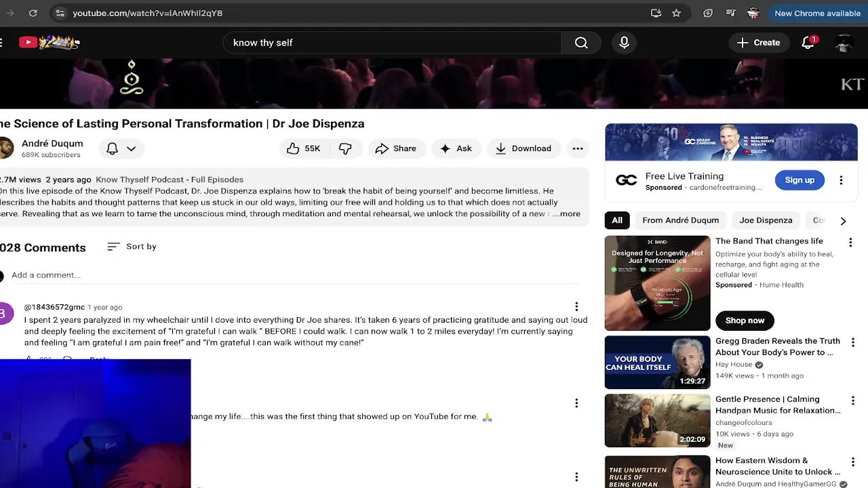Click the Chrome extension icon next to the media control
Image resolution: width=868 pixels, height=488 pixels.
point(708,13)
